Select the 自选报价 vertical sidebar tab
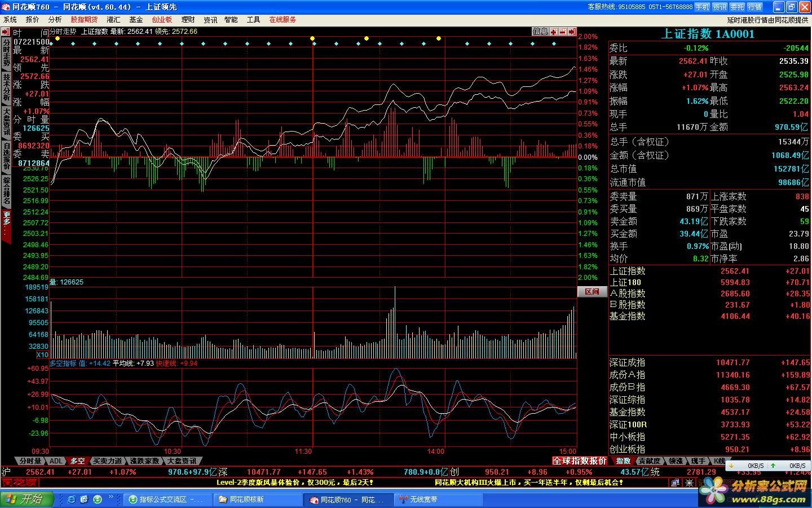This screenshot has width=812, height=508. click(6, 156)
